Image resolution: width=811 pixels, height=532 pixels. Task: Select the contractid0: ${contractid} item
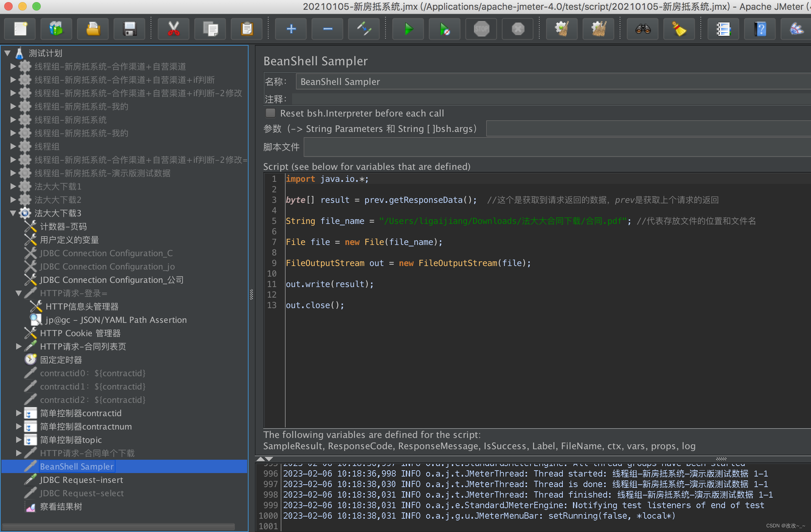tap(93, 373)
